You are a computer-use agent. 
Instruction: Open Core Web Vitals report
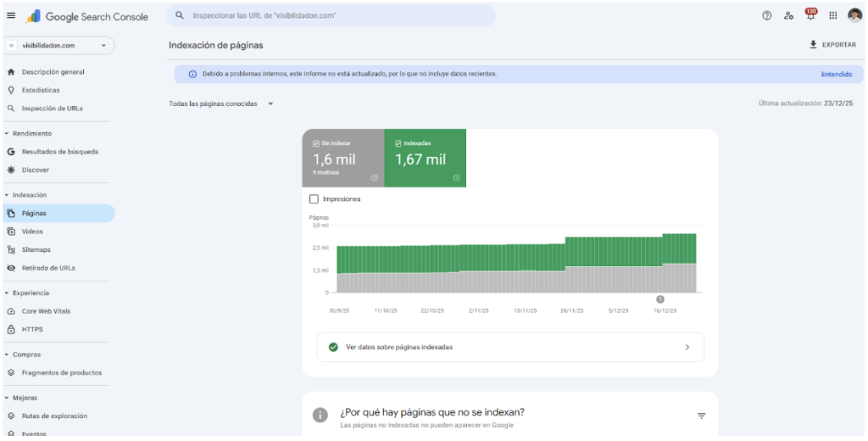pos(46,311)
